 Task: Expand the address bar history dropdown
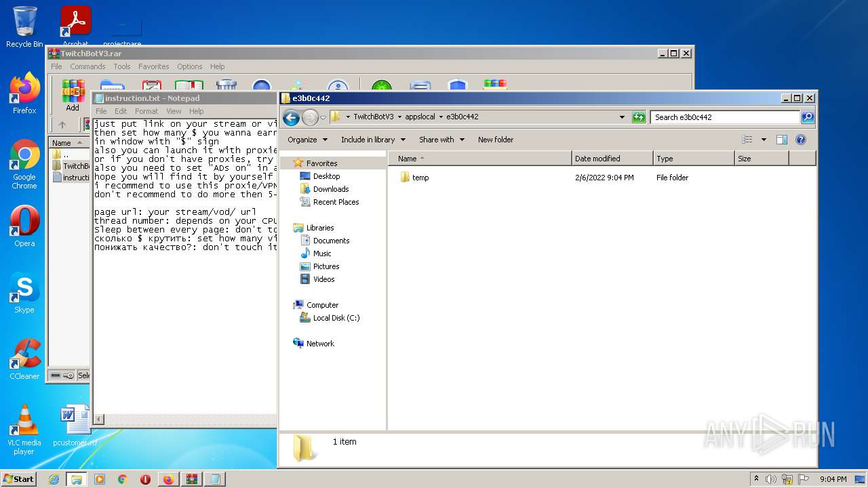622,117
